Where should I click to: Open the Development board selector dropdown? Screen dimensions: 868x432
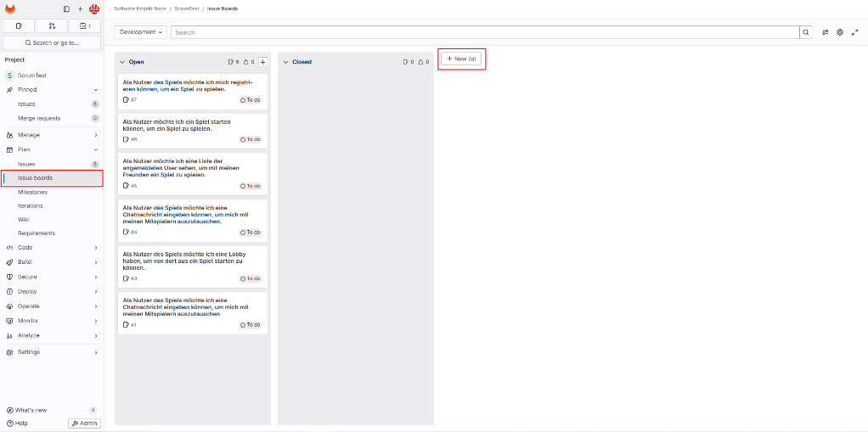coord(141,32)
